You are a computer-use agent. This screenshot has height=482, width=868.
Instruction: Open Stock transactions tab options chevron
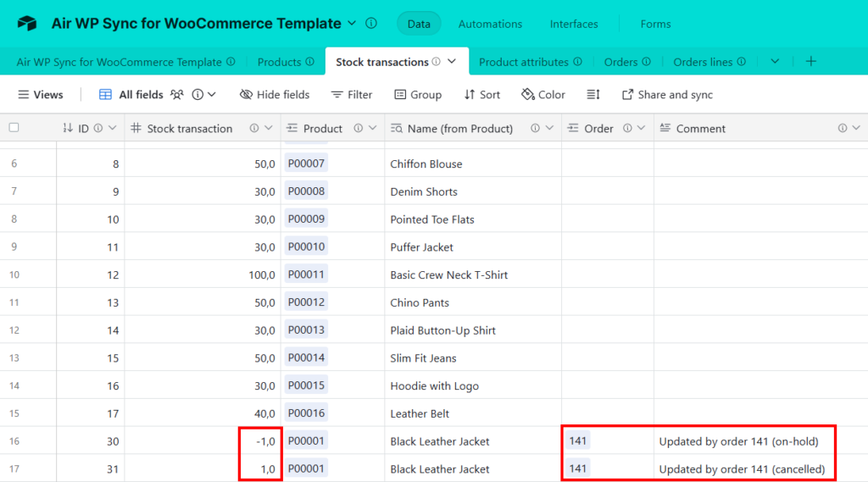pos(452,62)
